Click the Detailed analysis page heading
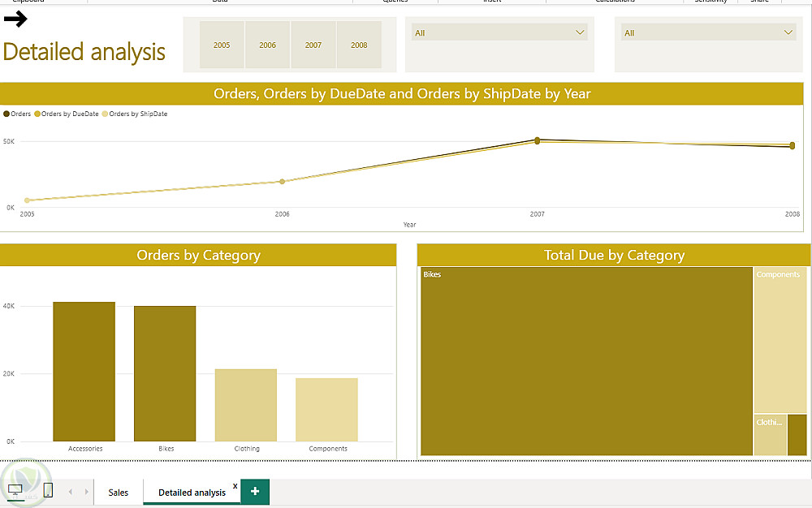The image size is (812, 508). pos(84,52)
